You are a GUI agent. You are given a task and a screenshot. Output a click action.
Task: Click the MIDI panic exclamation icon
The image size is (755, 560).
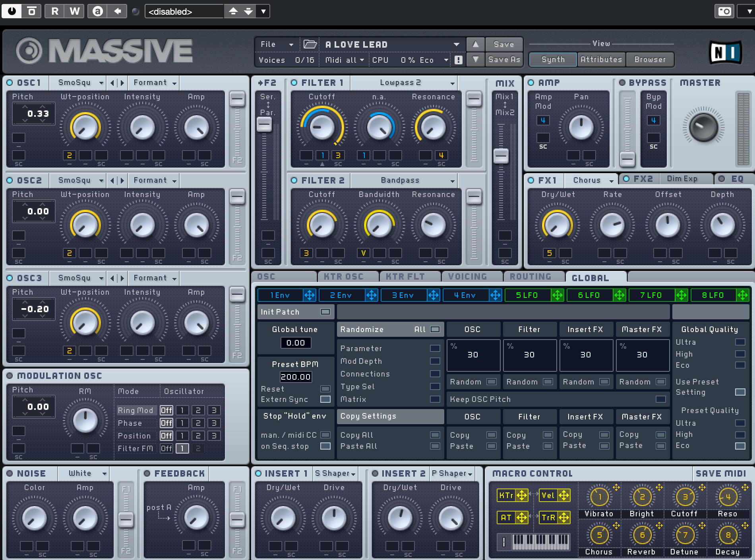click(458, 60)
